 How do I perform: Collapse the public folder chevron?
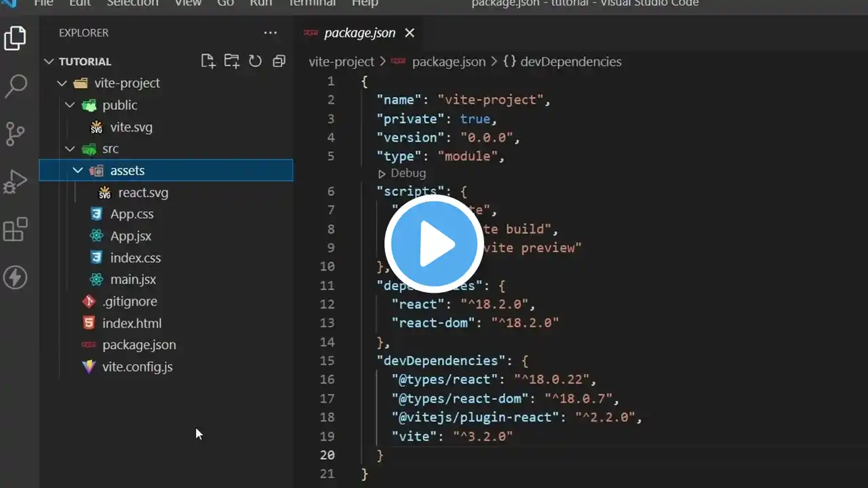tap(70, 105)
